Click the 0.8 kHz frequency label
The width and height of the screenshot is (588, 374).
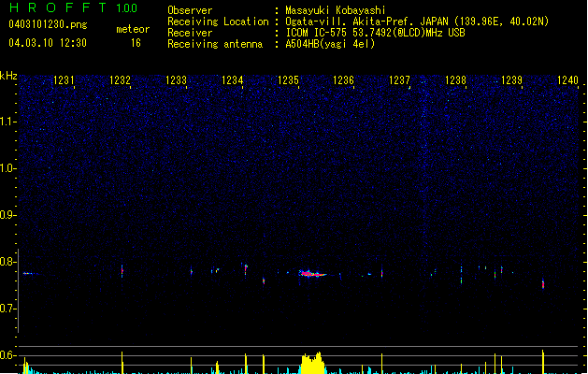(7, 262)
